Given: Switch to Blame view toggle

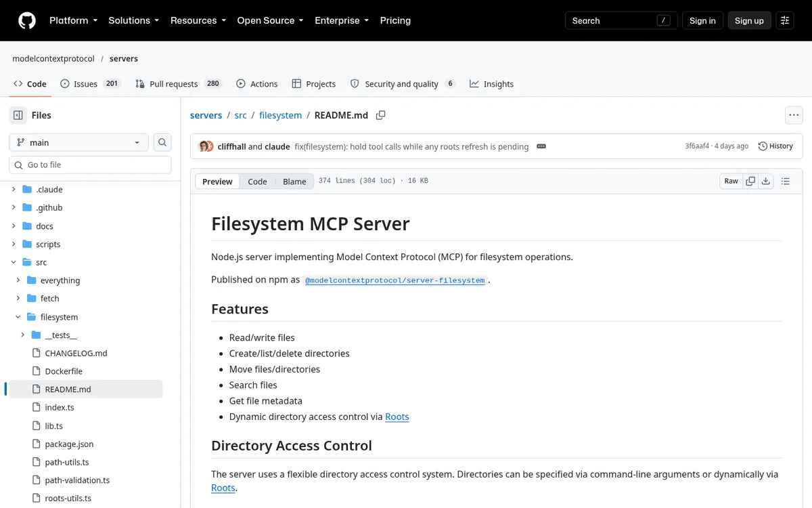Looking at the screenshot, I should pos(294,182).
